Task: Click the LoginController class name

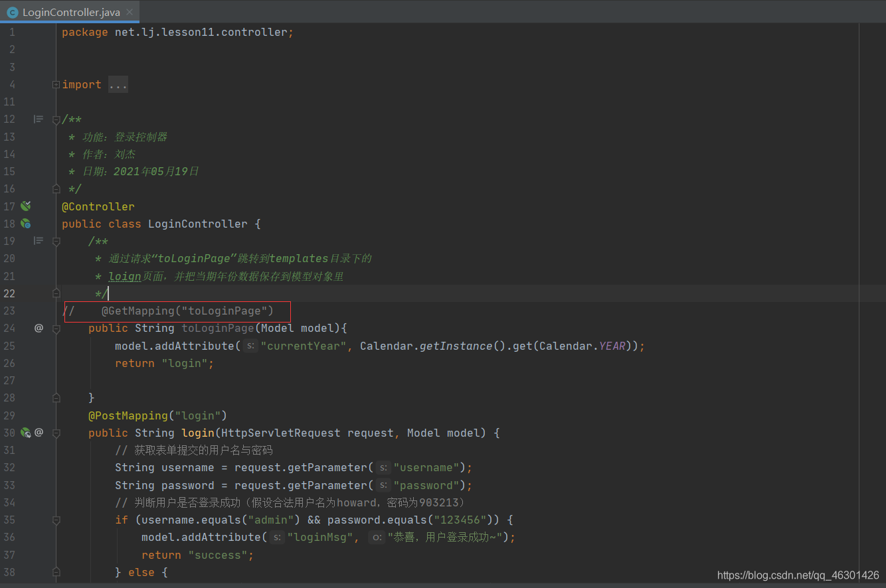Action: point(198,224)
